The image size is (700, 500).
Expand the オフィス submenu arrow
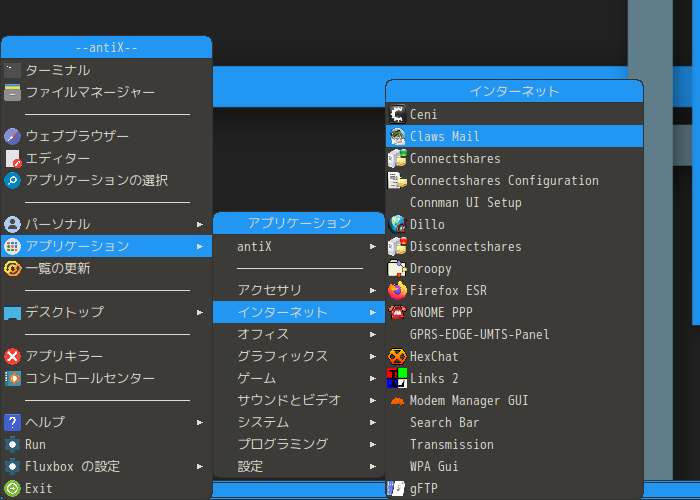tap(373, 334)
